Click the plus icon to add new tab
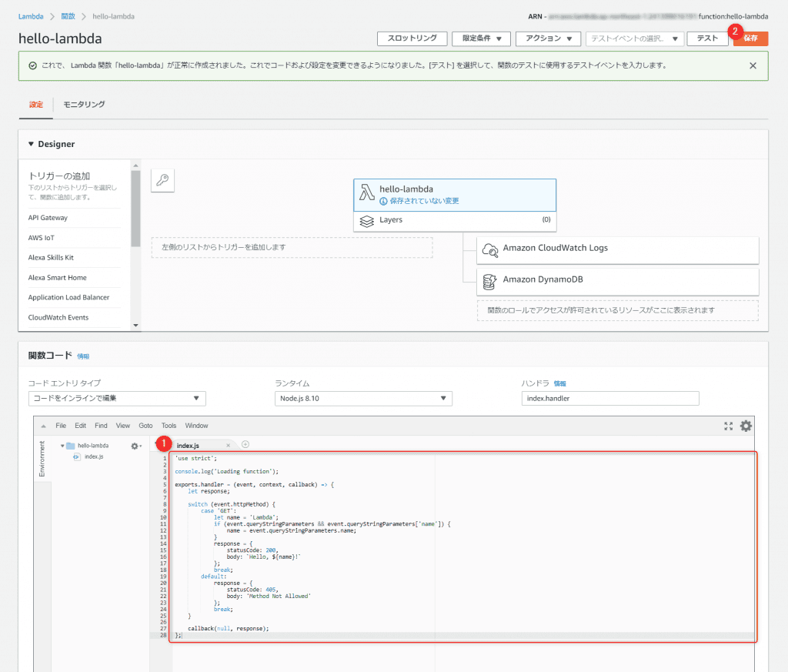The image size is (788, 672). (x=245, y=445)
